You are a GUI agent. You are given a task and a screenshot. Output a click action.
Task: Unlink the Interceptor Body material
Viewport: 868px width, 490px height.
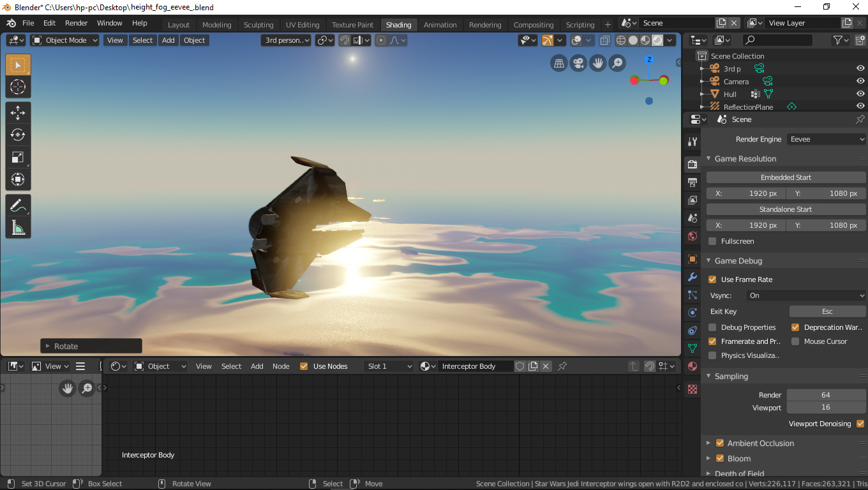(x=546, y=366)
